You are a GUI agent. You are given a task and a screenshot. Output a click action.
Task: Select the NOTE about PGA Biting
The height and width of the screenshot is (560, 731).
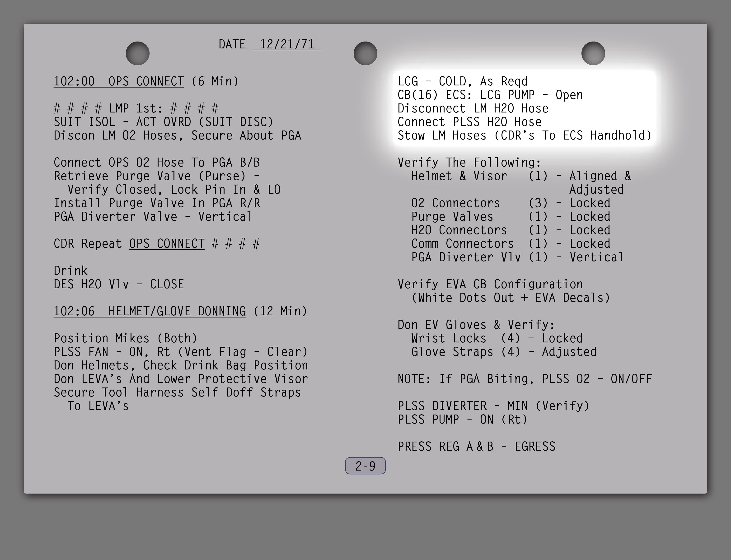525,379
